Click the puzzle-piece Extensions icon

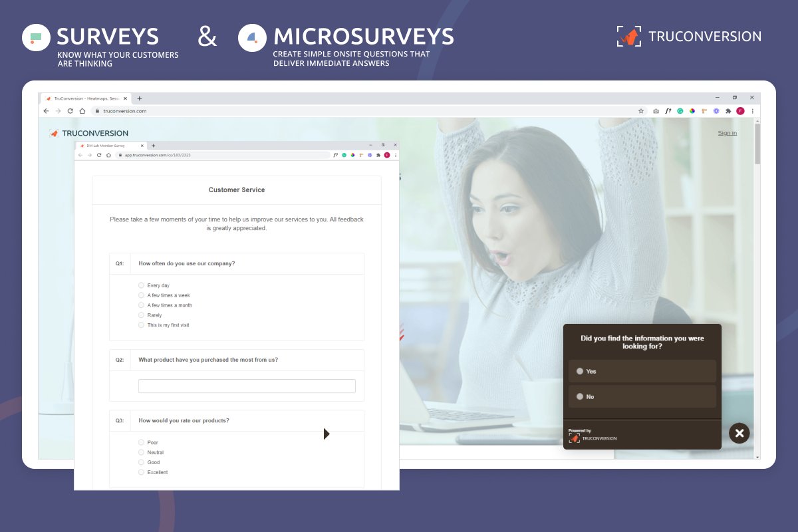[x=728, y=111]
